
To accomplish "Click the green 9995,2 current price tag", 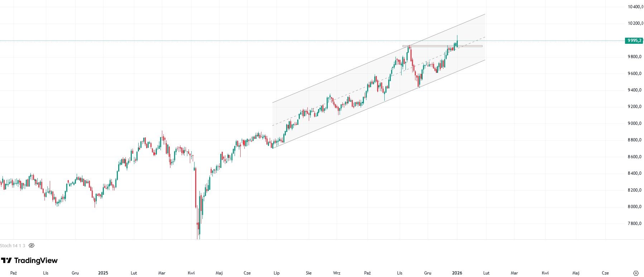I will [x=634, y=41].
